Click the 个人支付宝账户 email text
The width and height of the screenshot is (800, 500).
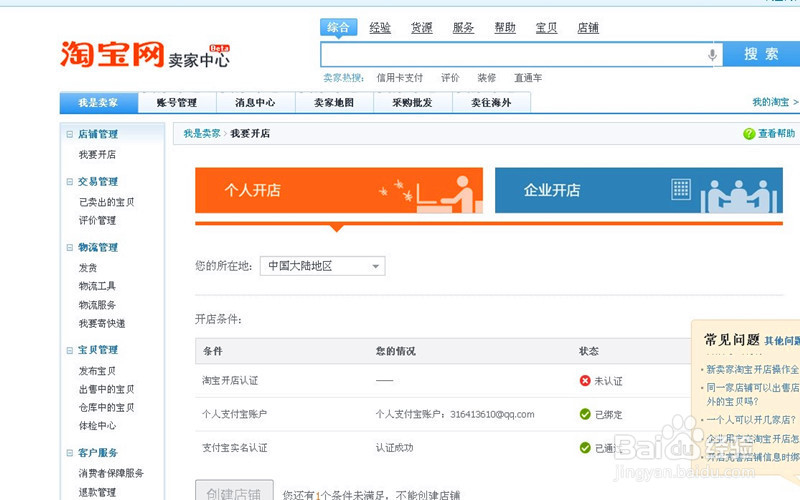tap(455, 414)
